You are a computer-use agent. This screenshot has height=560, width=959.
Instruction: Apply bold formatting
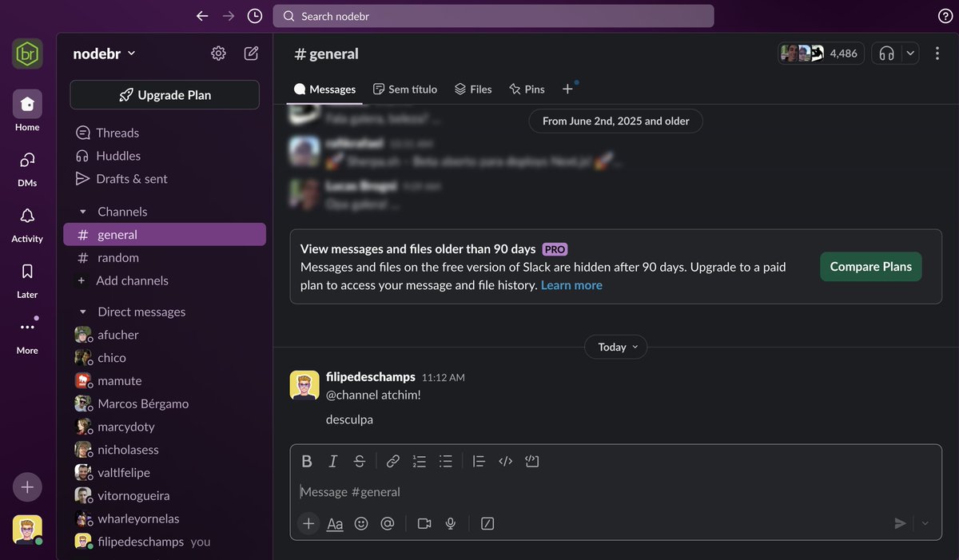pyautogui.click(x=307, y=461)
